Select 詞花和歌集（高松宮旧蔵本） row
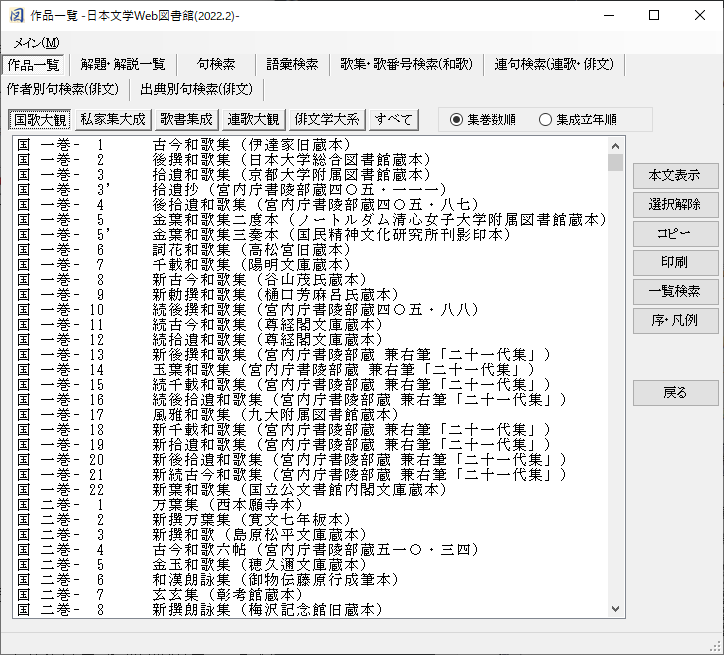724x655 pixels. click(x=310, y=250)
